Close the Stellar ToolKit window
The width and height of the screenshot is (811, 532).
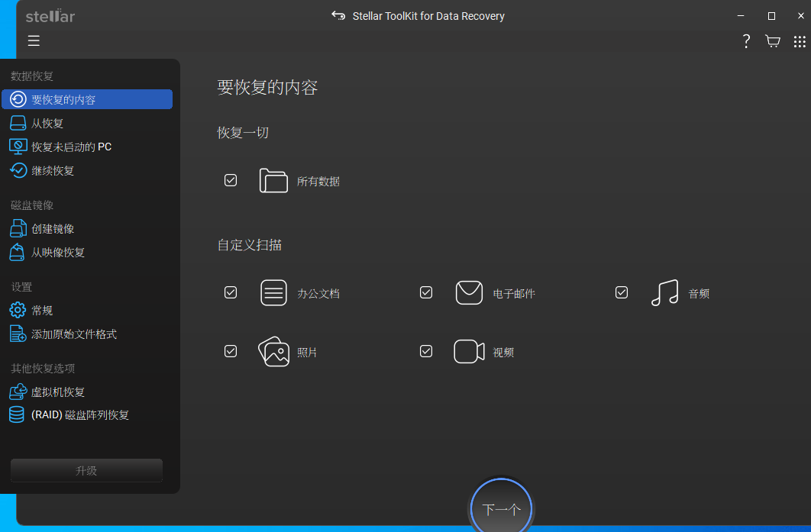pyautogui.click(x=800, y=15)
